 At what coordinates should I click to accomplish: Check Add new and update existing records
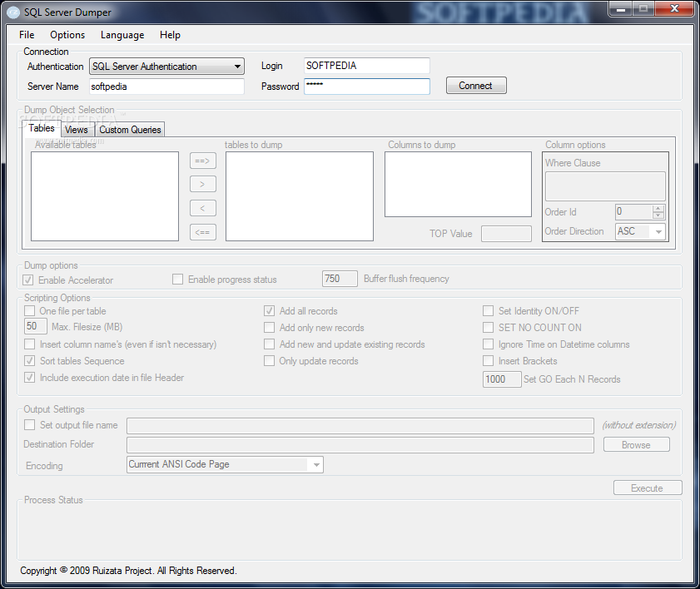coord(269,344)
